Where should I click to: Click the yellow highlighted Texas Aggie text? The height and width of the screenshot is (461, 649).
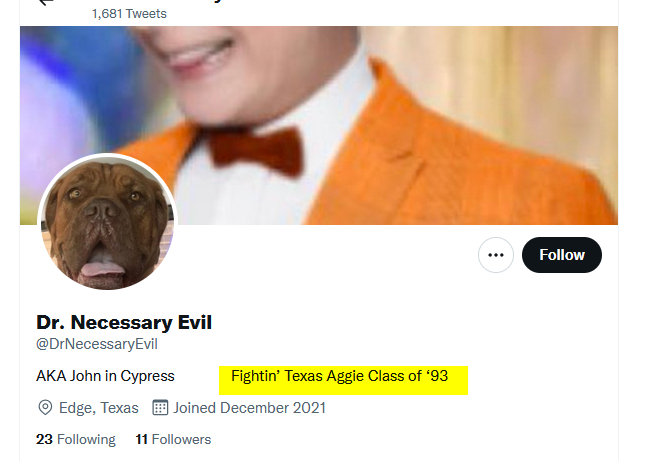(x=340, y=377)
